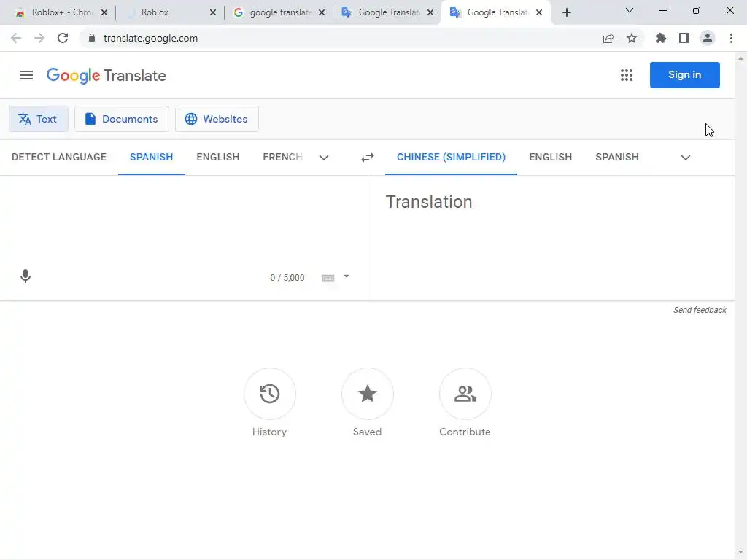Open Chrome profile avatar menu
Image resolution: width=747 pixels, height=560 pixels.
pos(708,38)
